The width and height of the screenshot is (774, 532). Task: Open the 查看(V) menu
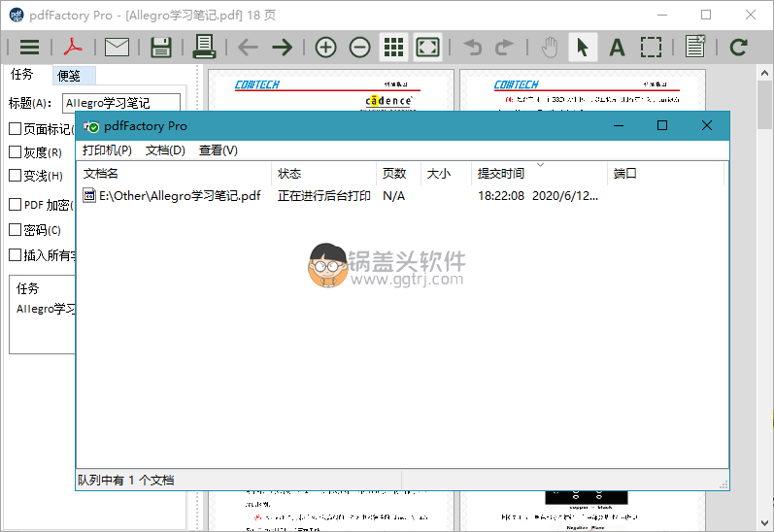pyautogui.click(x=218, y=150)
